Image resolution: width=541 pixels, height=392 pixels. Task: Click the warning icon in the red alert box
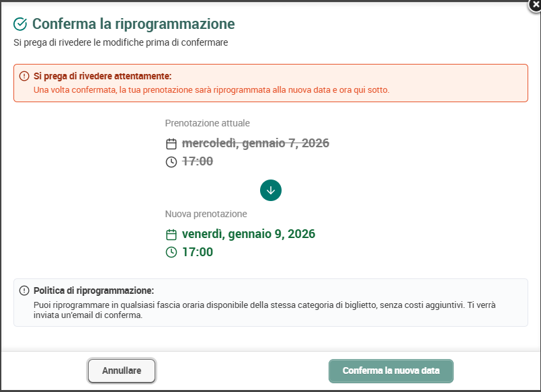[24, 76]
